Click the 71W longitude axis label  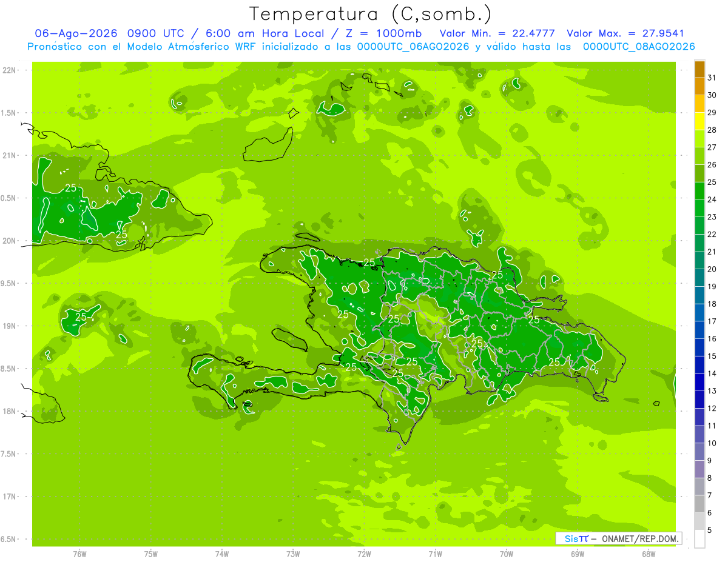[x=435, y=554]
